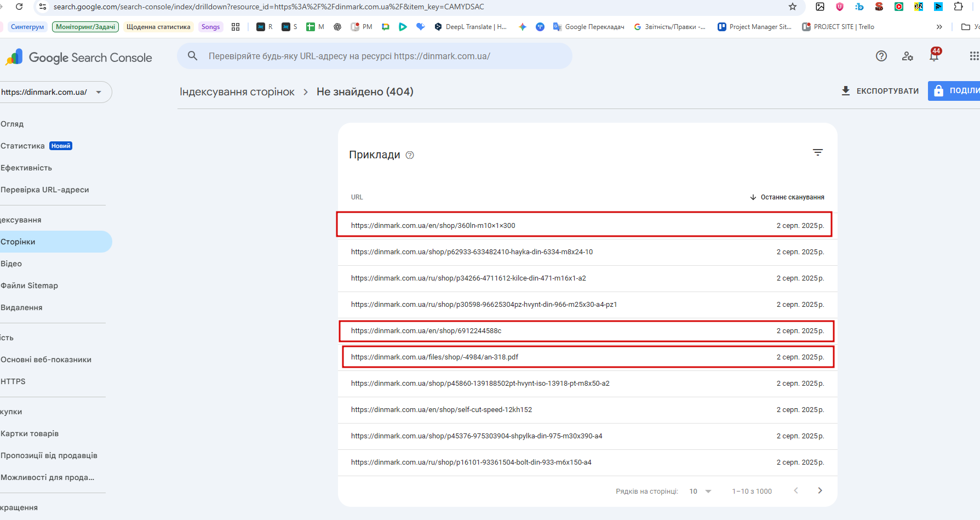The image size is (980, 520).
Task: Open Щоденна статистика bookmark
Action: [x=158, y=27]
